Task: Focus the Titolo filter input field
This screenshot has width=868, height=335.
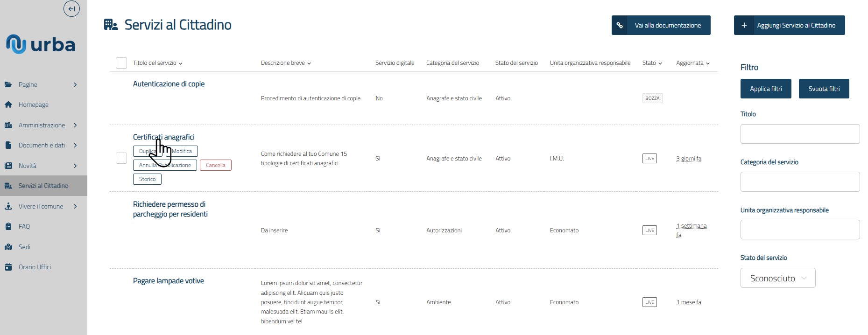Action: tap(800, 134)
